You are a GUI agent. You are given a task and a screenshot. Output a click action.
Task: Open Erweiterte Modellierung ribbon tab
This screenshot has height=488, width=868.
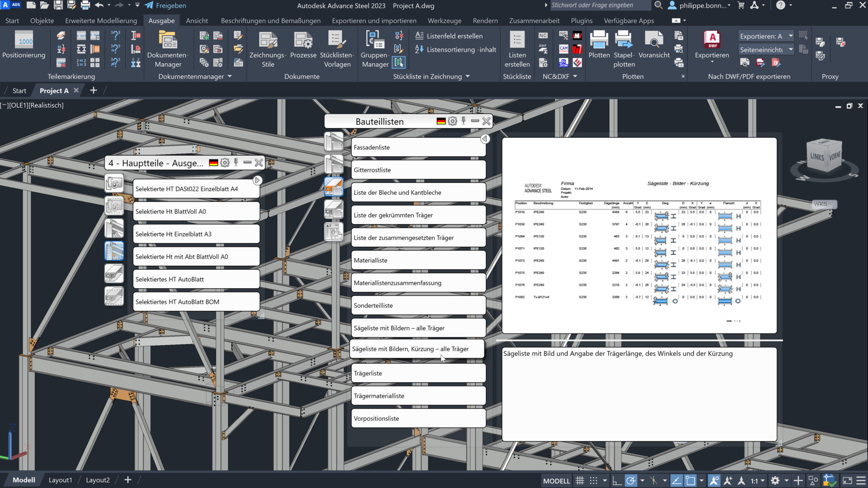pyautogui.click(x=101, y=20)
